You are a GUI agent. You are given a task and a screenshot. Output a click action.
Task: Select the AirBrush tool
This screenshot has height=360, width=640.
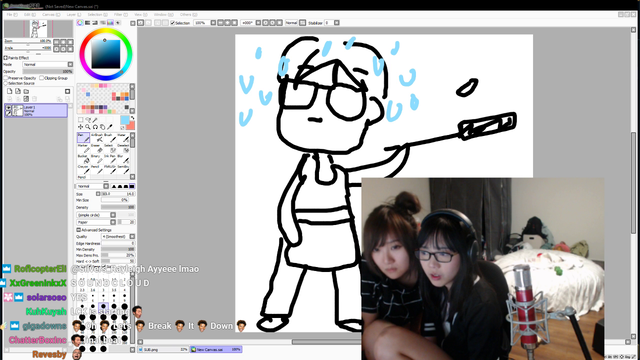[x=97, y=138]
